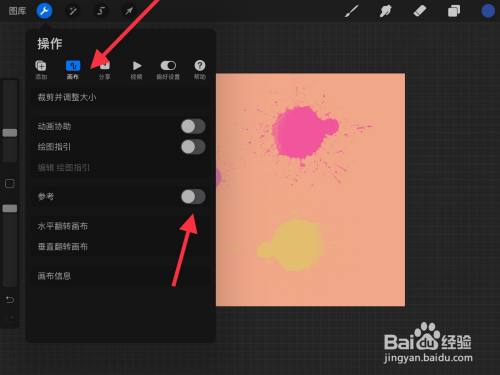Screen dimensions: 500x375
Task: Open 画布信息
Action: coord(121,276)
